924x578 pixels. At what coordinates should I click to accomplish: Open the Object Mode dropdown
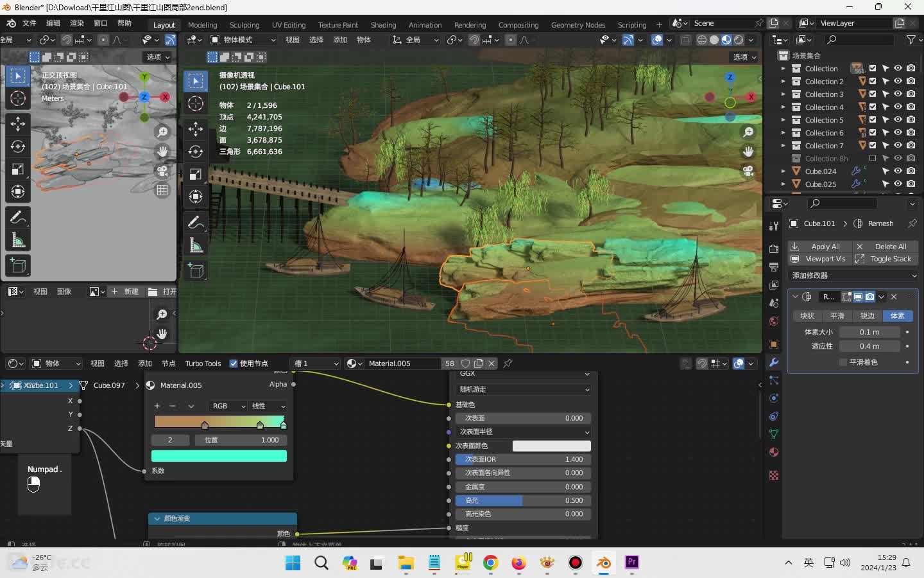(x=243, y=40)
